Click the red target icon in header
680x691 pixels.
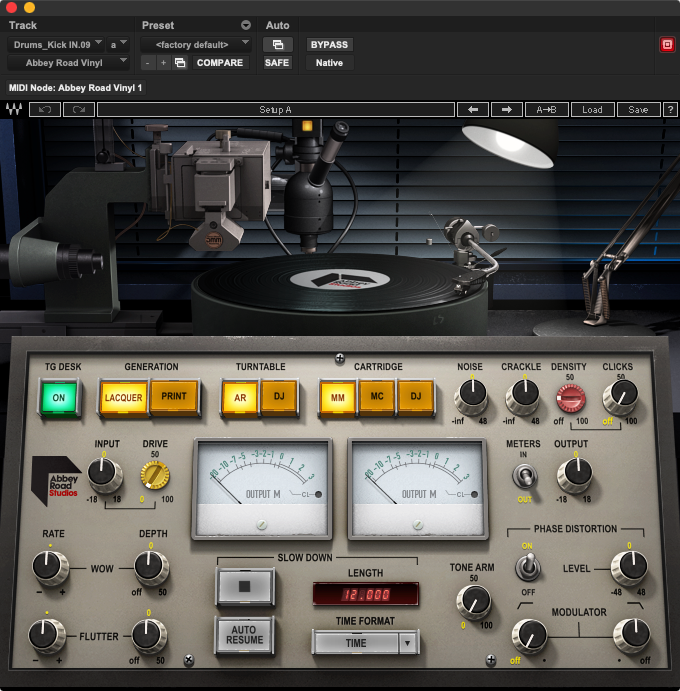pyautogui.click(x=667, y=45)
